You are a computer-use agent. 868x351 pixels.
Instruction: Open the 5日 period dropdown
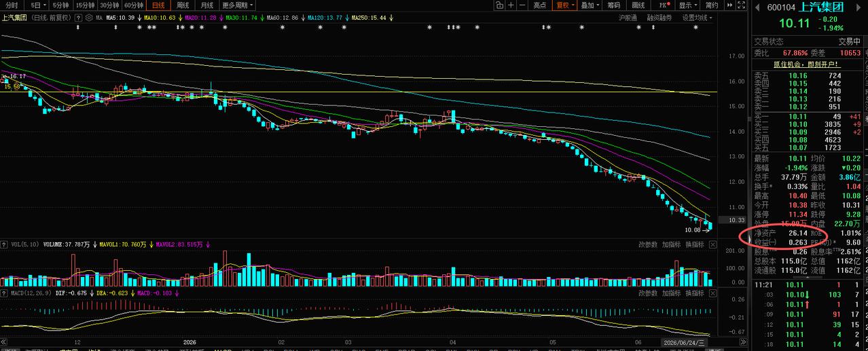(x=38, y=5)
